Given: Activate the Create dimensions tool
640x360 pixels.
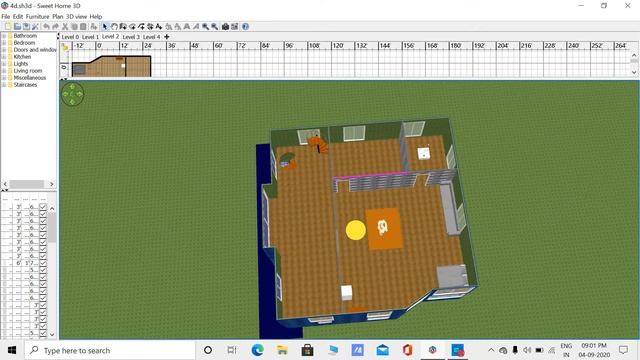Looking at the screenshot, I should (x=150, y=27).
